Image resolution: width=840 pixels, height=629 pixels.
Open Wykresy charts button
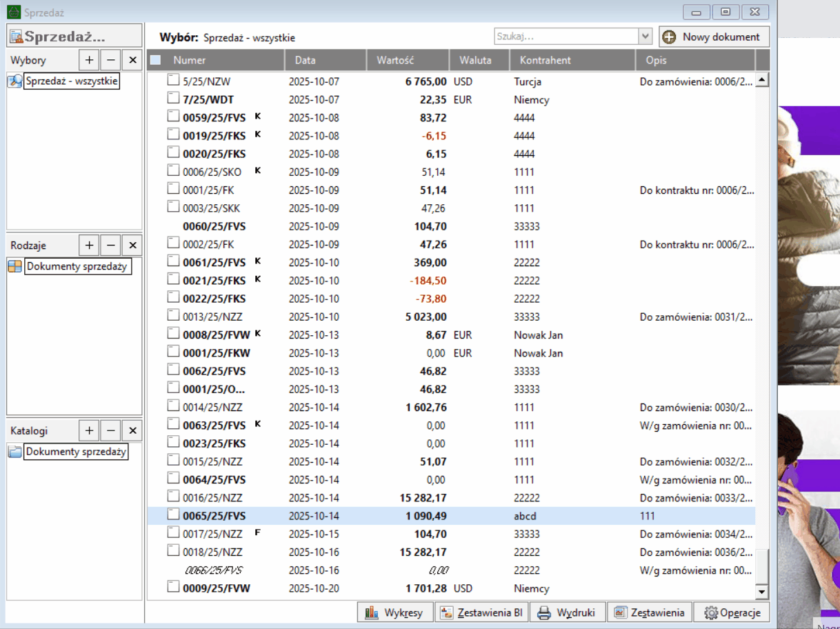395,612
